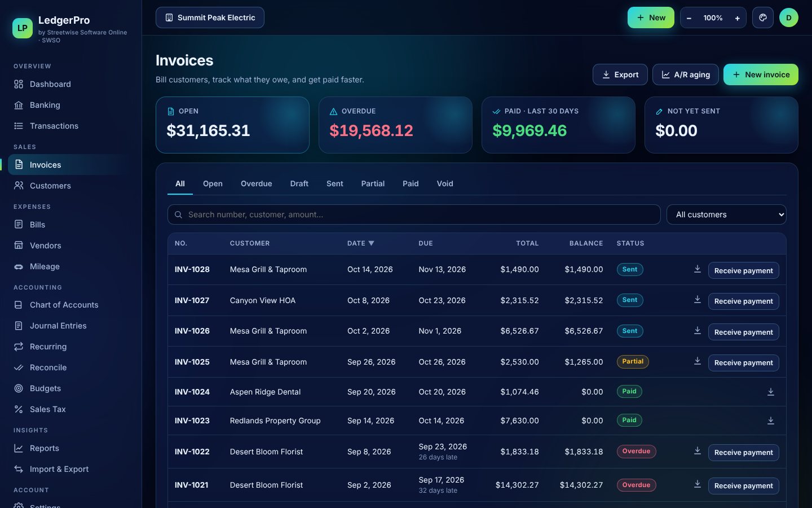
Task: Open Sales Tax page
Action: point(70,409)
